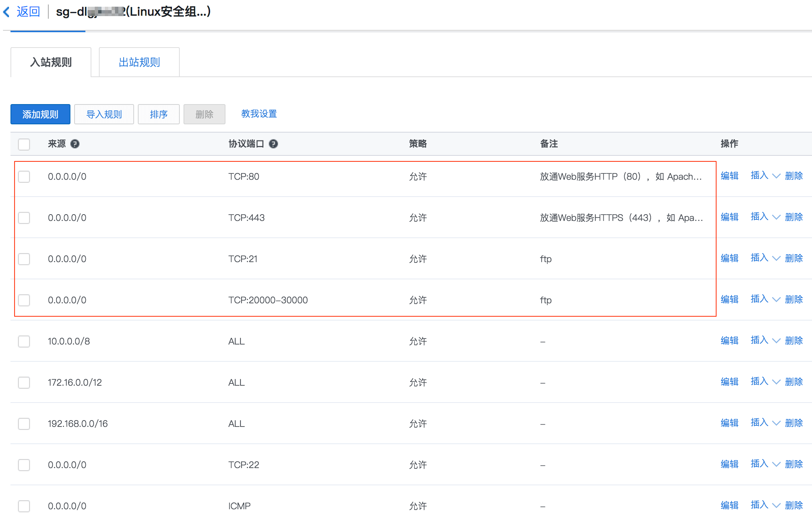Edit the TCP:20000-30000 ftp rule

point(730,299)
